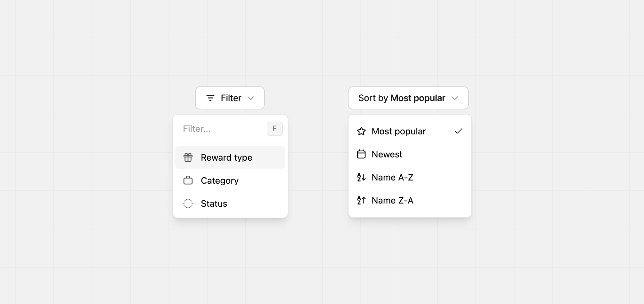Click the star icon beside Most popular
Screen dimensions: 644x304
[361, 131]
